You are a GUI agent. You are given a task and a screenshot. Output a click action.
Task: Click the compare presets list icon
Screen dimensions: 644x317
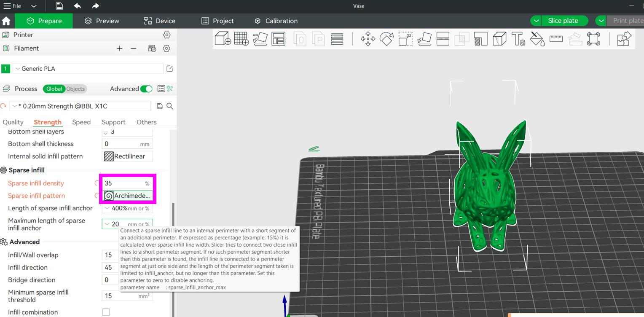click(x=161, y=89)
